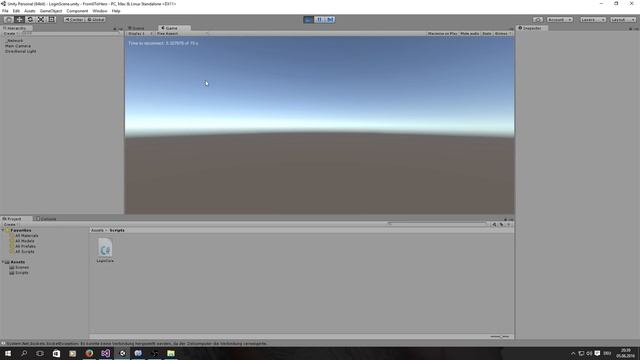Select All Prefabs favorite
The width and height of the screenshot is (640, 360).
[25, 246]
